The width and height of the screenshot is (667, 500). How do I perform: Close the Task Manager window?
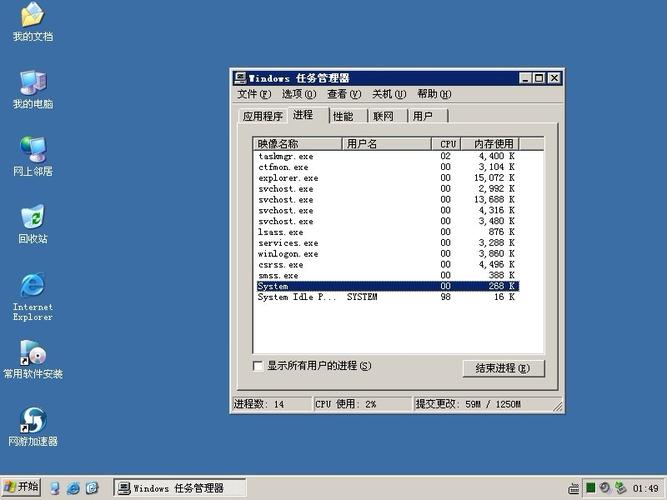point(554,78)
